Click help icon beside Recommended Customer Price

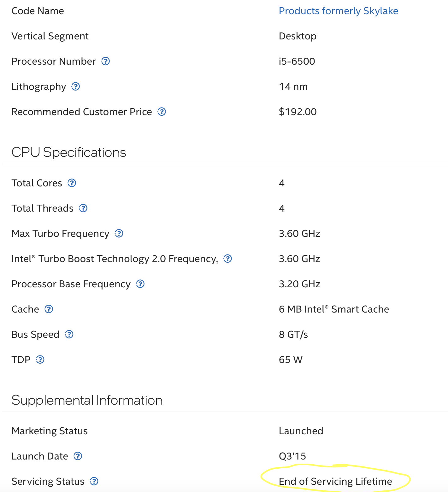(162, 112)
